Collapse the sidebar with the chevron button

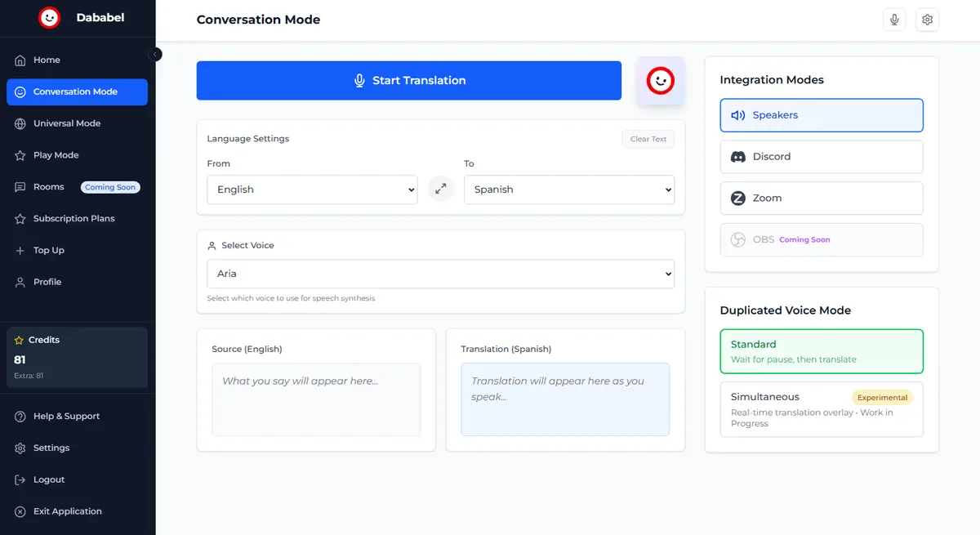155,54
